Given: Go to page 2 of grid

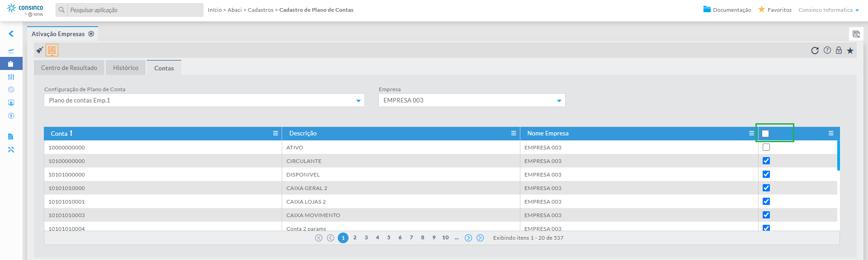Looking at the screenshot, I should click(355, 237).
